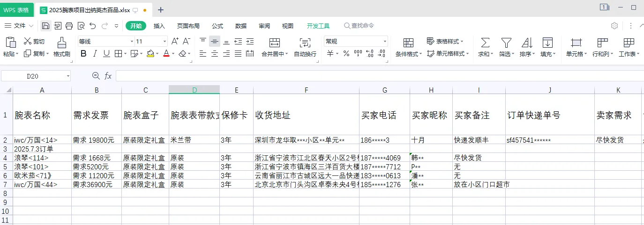Click the Decrease Indent icon
The image size is (644, 225).
pos(238,41)
